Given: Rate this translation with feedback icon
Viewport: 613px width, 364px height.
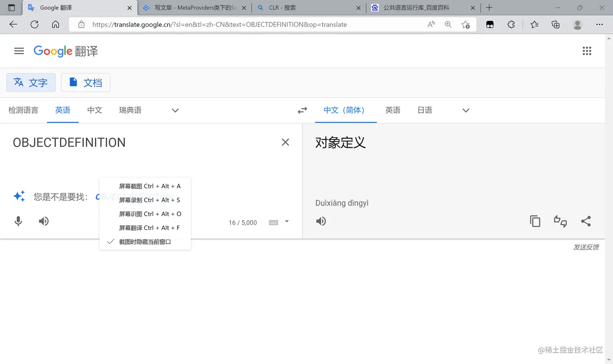Looking at the screenshot, I should pos(560,221).
